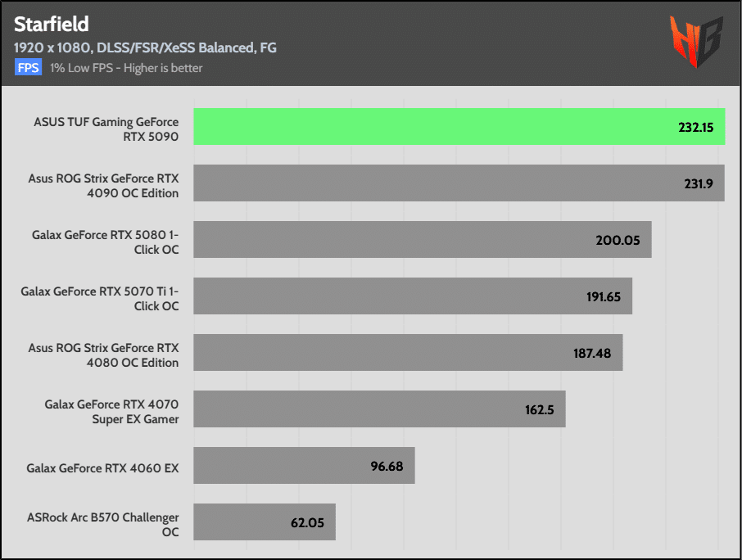Click the "Asus ROG Strix GeForce RTX 4080 OC Edition" label
Viewport: 742px width, 560px height.
(104, 355)
